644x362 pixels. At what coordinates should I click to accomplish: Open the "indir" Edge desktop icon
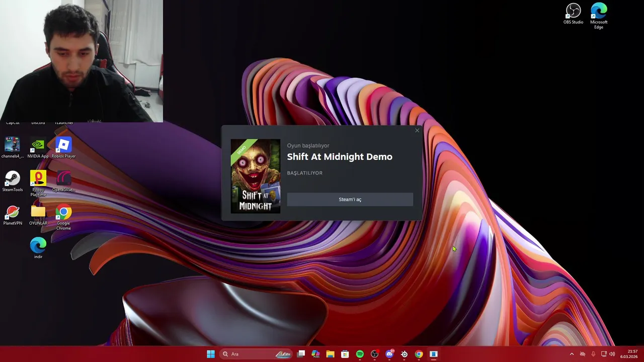click(38, 248)
